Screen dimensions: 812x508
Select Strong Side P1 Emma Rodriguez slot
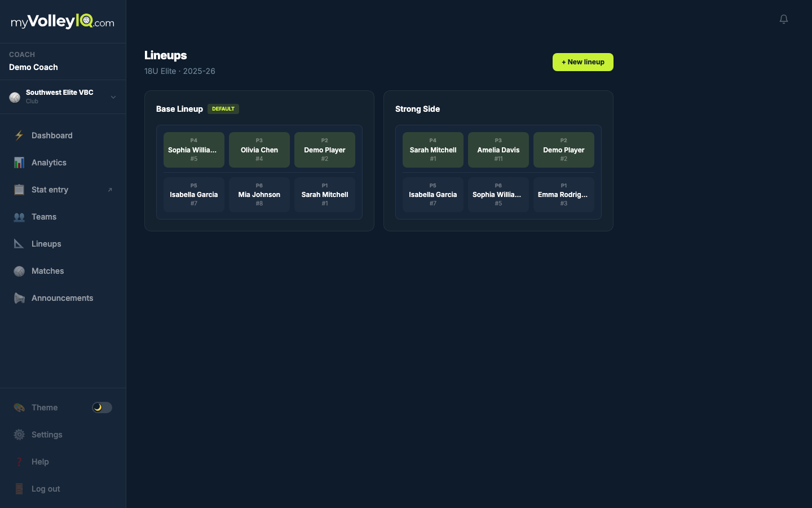(564, 195)
